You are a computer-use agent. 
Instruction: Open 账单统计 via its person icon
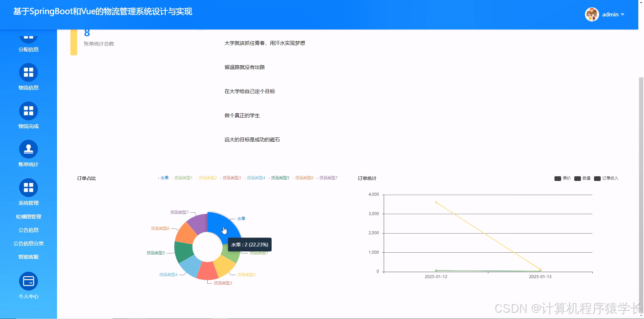(29, 149)
